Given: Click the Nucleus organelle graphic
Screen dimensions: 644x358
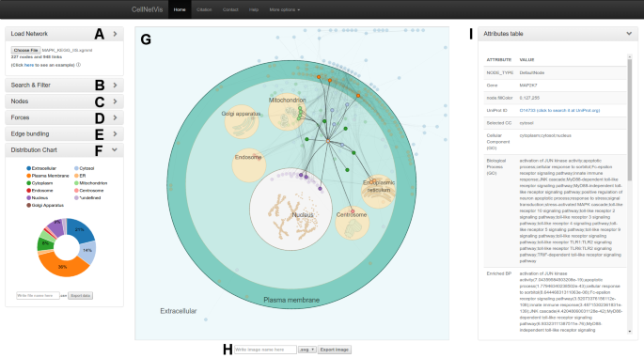Looking at the screenshot, I should 291,209.
